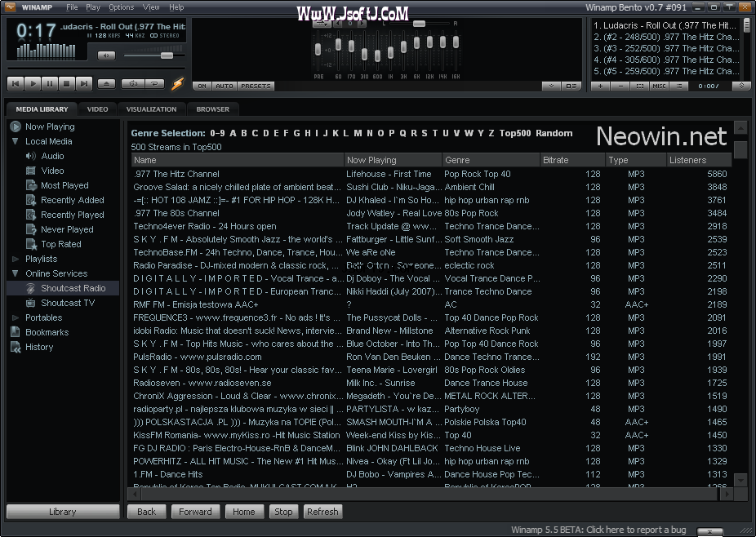Click the Winamp icon in title bar
The height and width of the screenshot is (537, 756).
tap(10, 7)
